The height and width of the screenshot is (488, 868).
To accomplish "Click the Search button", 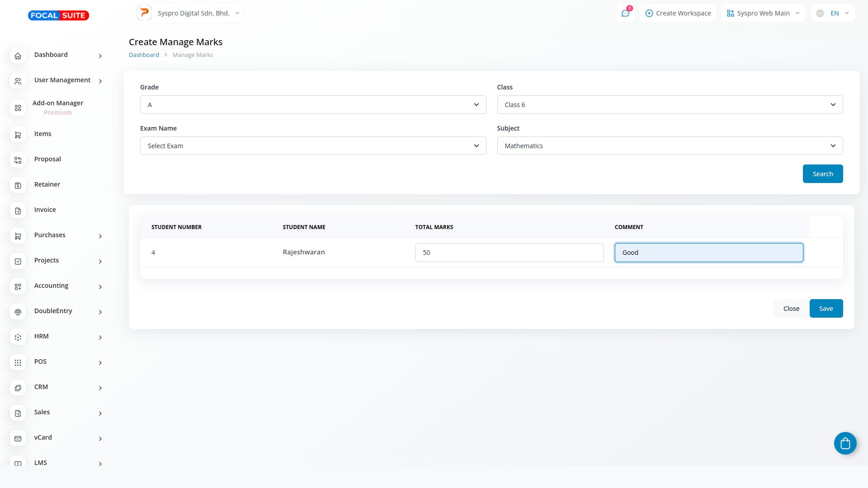I will 822,174.
